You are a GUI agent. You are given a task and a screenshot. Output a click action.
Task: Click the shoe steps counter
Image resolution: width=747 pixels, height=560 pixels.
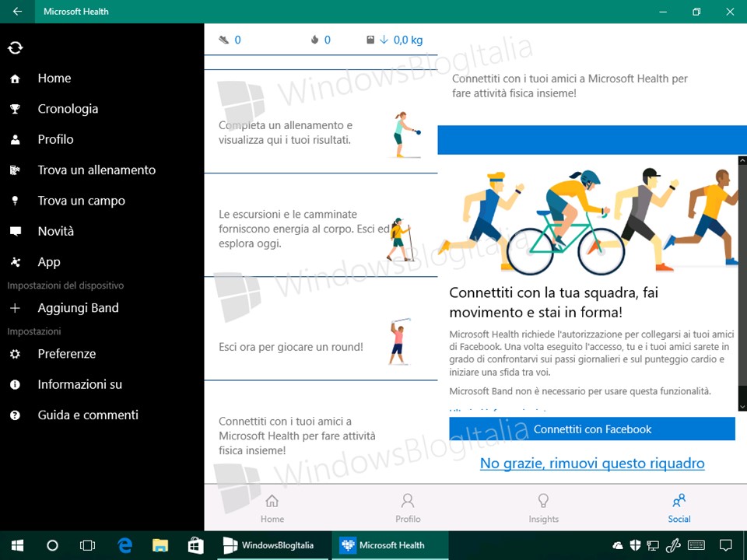(230, 40)
